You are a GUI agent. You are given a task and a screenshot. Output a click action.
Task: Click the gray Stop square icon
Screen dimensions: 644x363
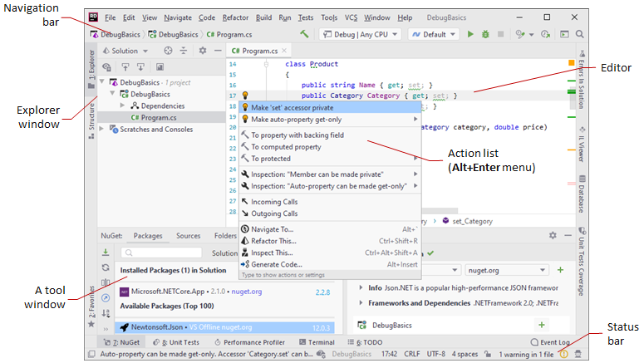[x=501, y=34]
